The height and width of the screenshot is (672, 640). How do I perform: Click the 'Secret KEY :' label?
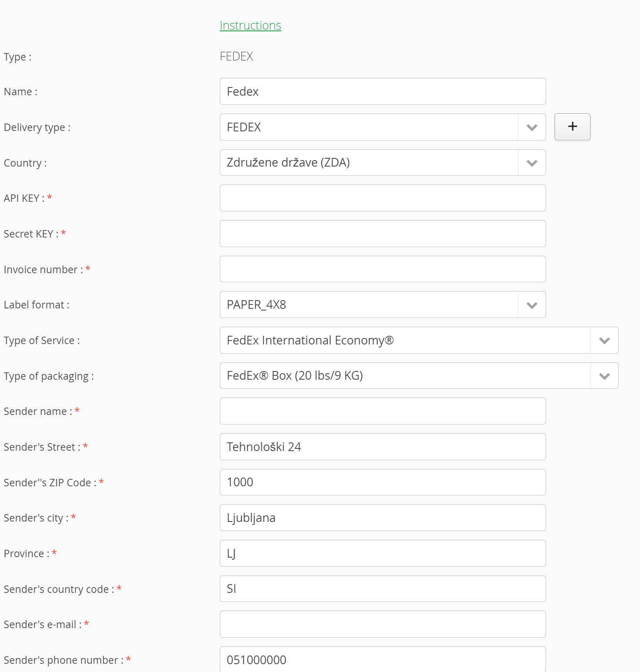(31, 234)
